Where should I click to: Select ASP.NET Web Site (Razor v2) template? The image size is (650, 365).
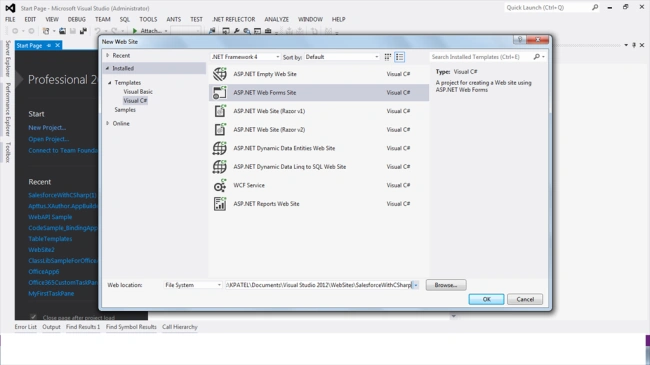pos(319,129)
